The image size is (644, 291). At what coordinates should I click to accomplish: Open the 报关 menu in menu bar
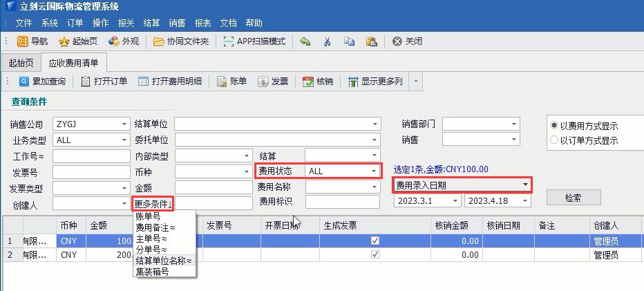(126, 23)
